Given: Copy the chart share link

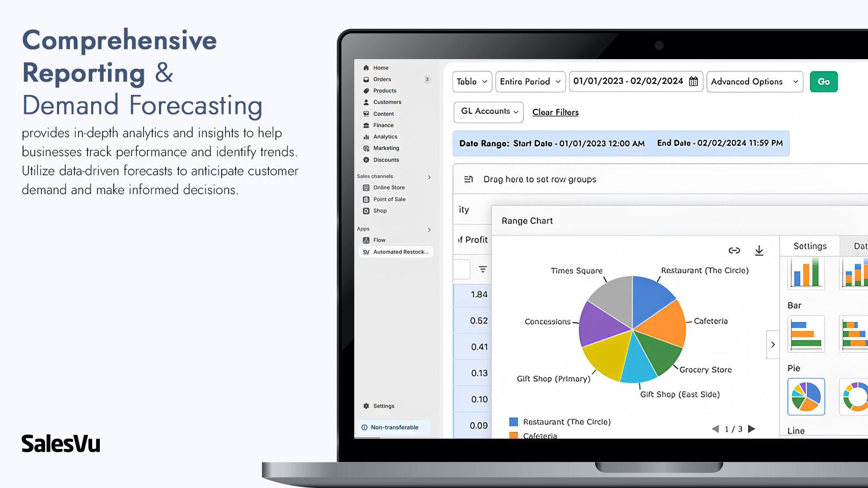Looking at the screenshot, I should [734, 251].
